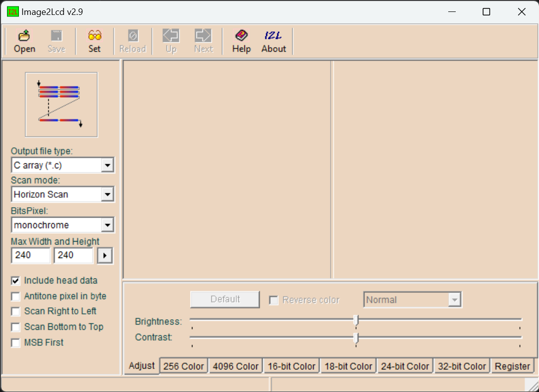Switch to the 32-bit Color tab
The width and height of the screenshot is (539, 392).
(x=462, y=366)
